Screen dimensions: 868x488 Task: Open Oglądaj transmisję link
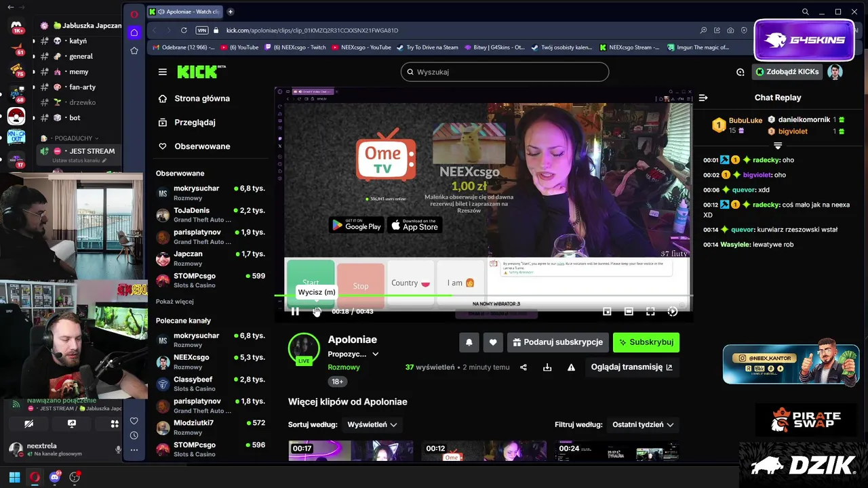(x=632, y=367)
